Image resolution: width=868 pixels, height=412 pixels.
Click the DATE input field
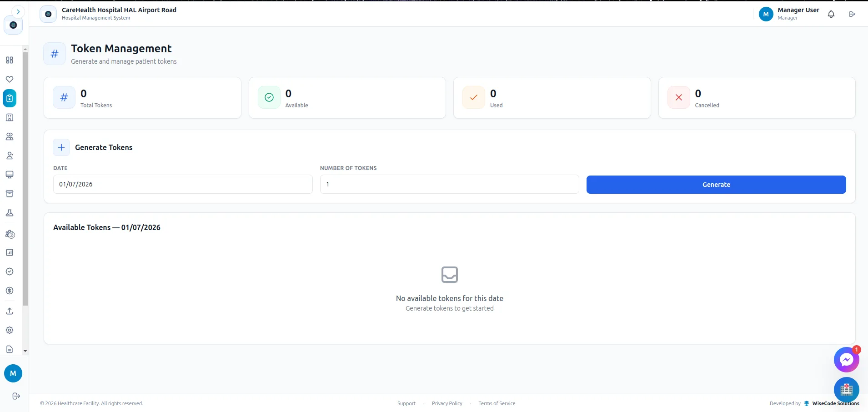tap(183, 184)
